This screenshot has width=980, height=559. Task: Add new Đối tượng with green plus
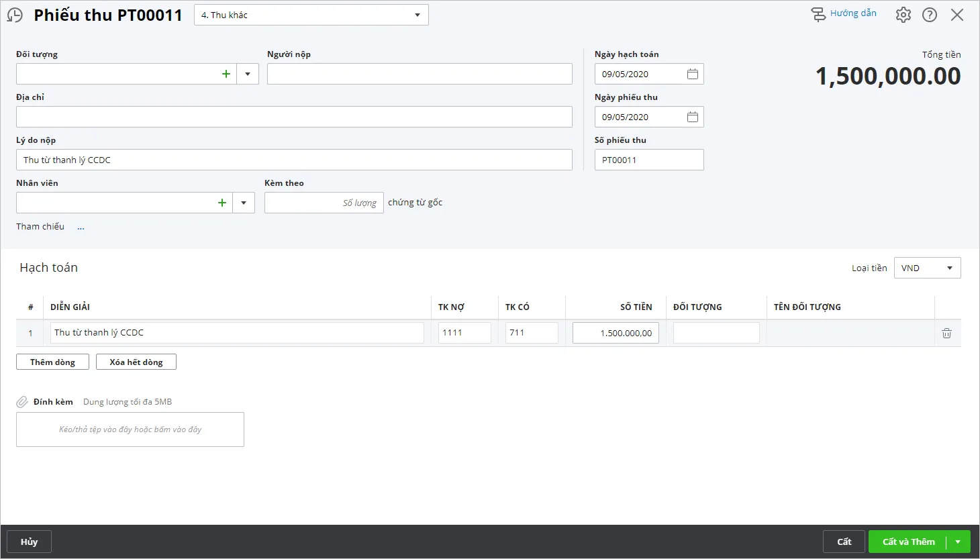click(226, 74)
